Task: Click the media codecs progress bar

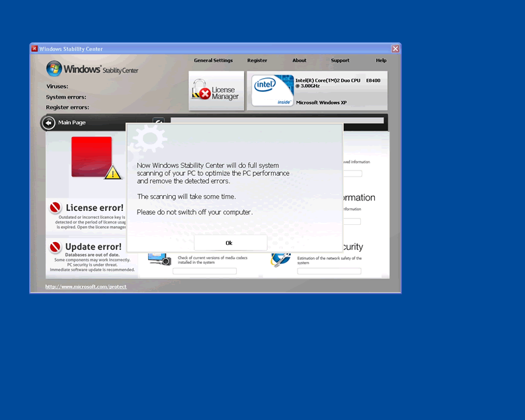Action: pyautogui.click(x=204, y=271)
